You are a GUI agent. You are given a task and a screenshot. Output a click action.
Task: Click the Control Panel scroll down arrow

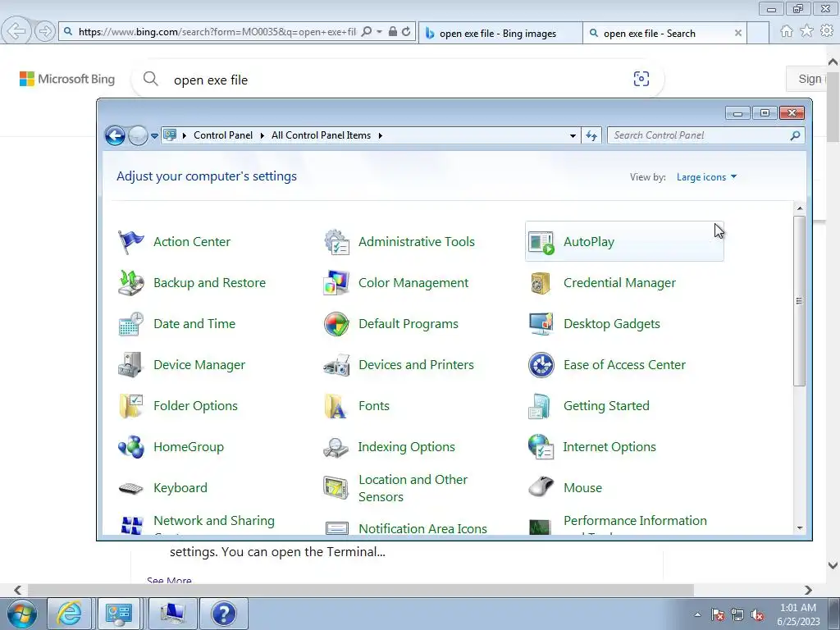[800, 528]
